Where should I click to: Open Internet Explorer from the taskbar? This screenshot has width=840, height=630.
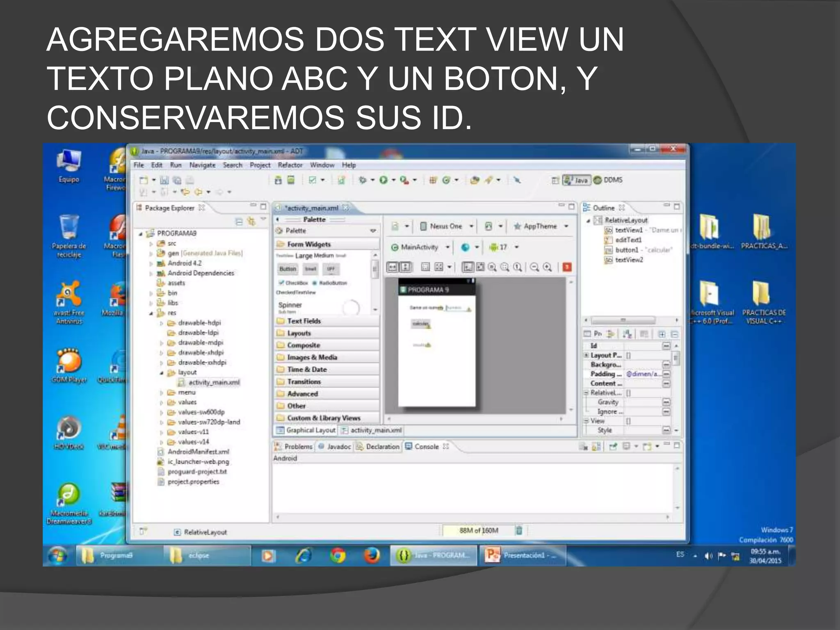point(304,556)
